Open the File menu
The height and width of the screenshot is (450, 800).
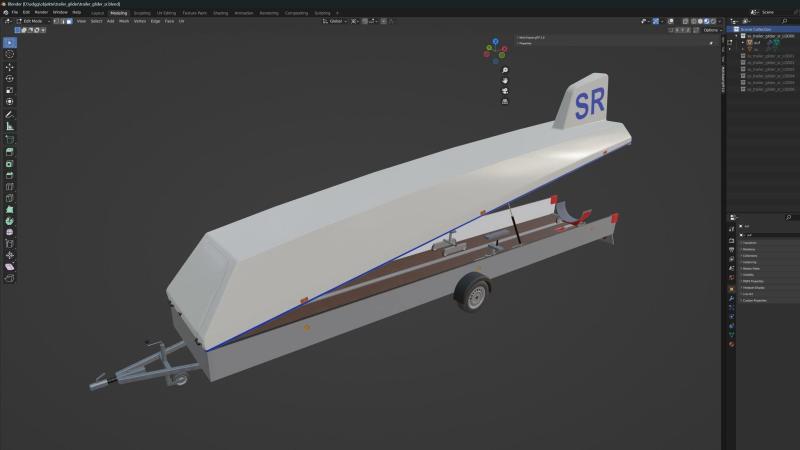15,12
